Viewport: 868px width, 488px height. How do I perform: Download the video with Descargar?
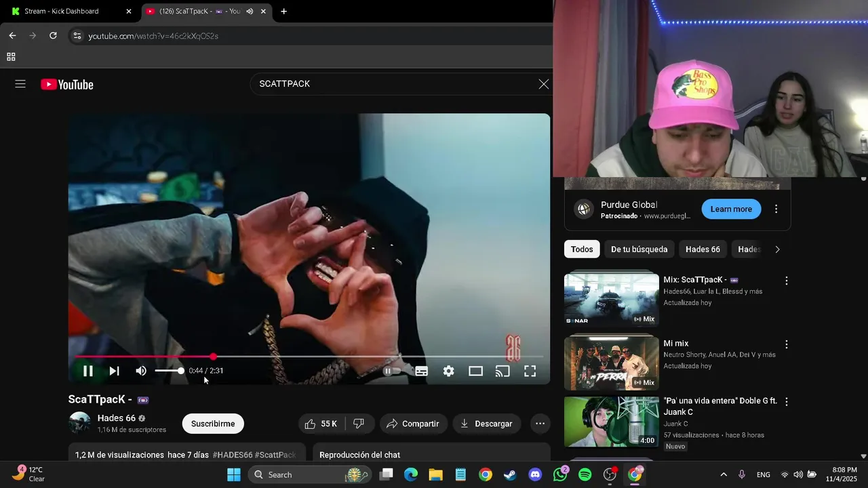486,424
